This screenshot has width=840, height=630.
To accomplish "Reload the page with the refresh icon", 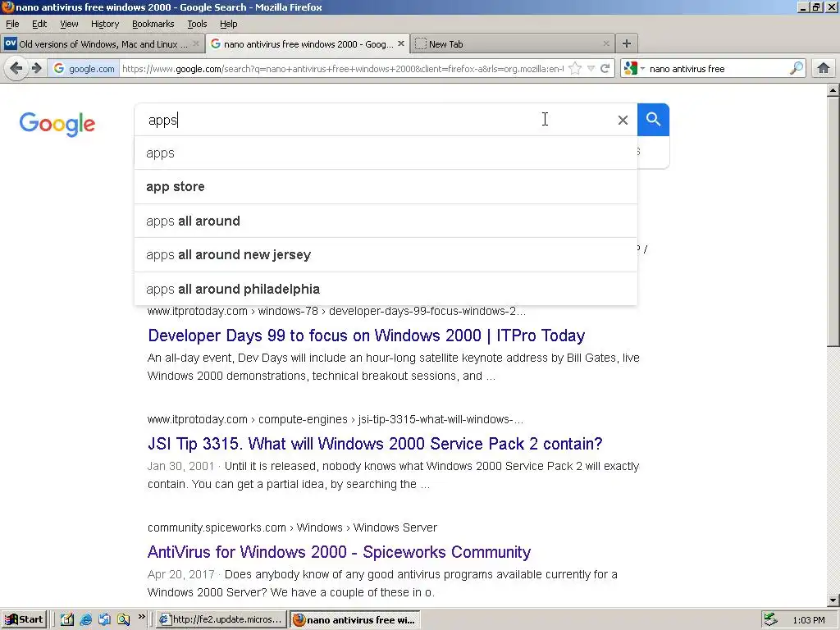I will tap(605, 69).
